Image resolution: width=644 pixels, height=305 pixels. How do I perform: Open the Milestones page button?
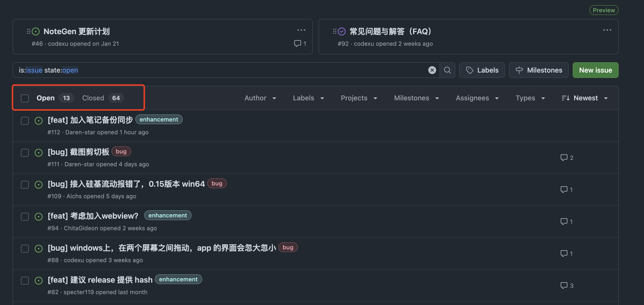[x=538, y=70]
